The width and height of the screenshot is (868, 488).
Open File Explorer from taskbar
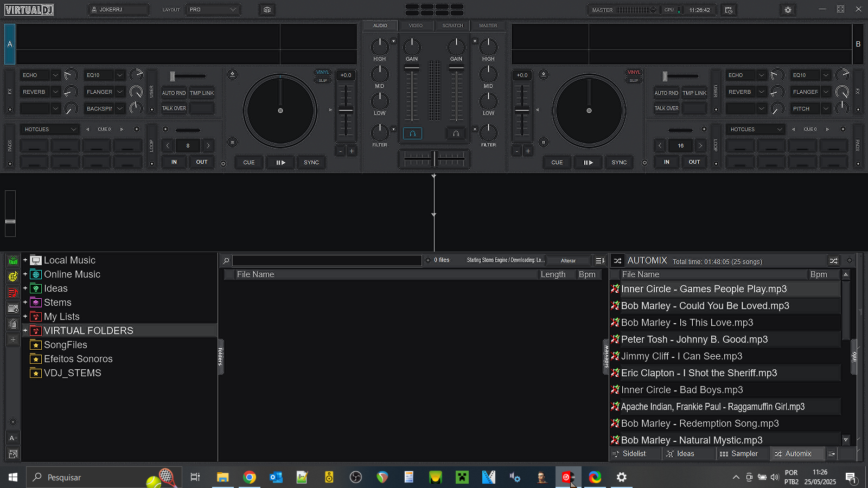pyautogui.click(x=222, y=477)
